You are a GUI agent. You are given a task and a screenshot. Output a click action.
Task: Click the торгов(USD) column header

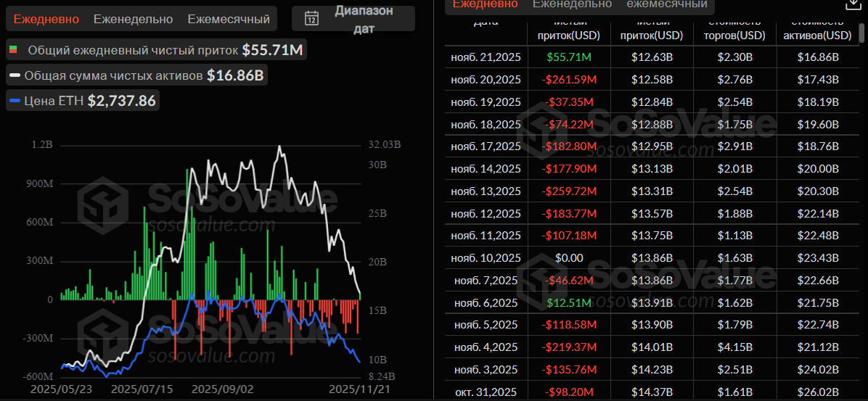735,36
